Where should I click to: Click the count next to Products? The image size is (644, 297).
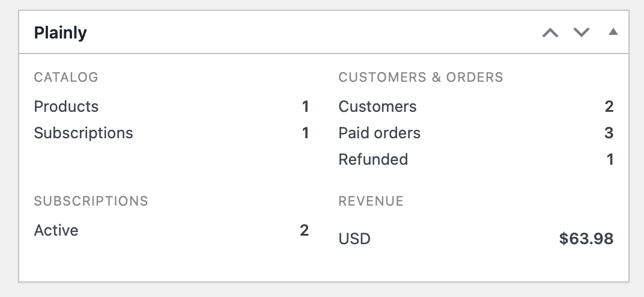305,106
